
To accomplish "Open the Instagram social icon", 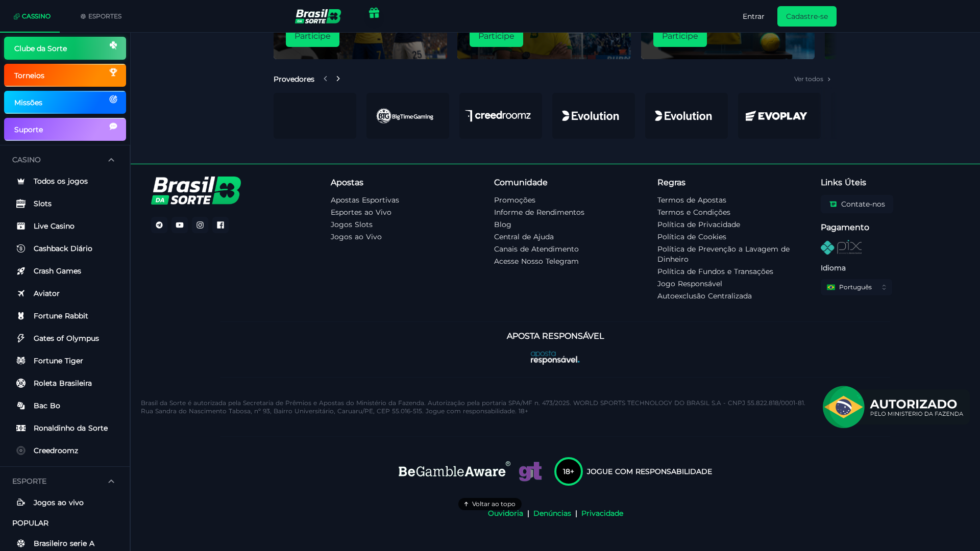I will [200, 225].
